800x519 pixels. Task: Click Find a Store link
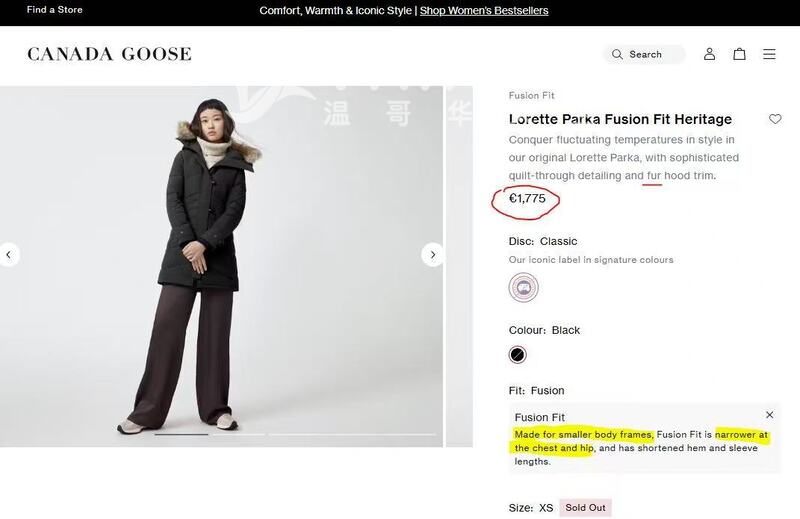click(x=55, y=10)
